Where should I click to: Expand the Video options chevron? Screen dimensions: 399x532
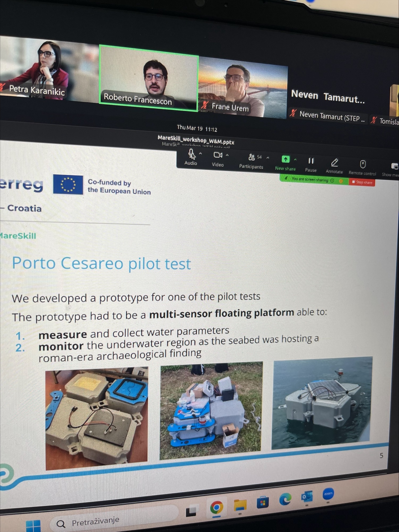(x=227, y=155)
